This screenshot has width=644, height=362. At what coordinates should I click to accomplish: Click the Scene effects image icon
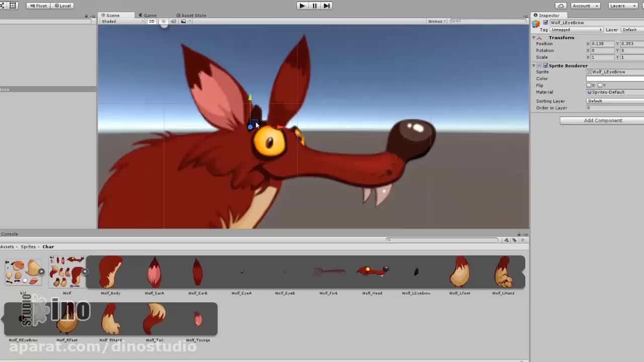click(184, 21)
